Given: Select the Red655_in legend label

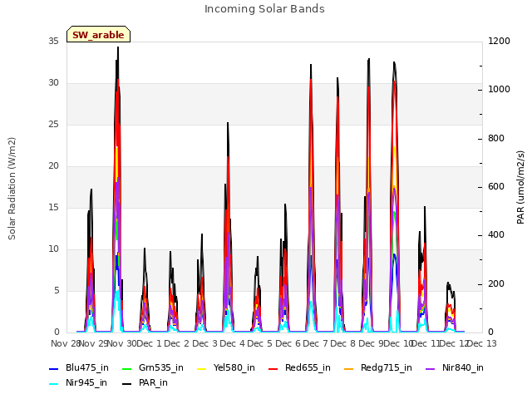Looking at the screenshot, I should click(x=308, y=367).
